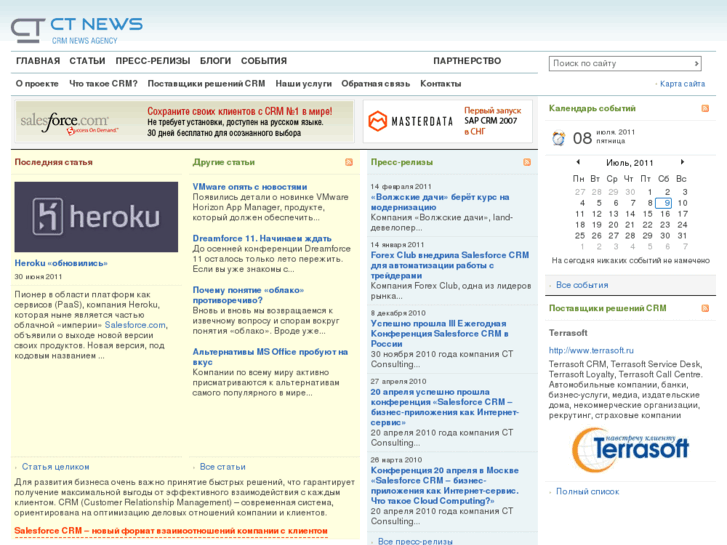Click the CT News logo

77,31
